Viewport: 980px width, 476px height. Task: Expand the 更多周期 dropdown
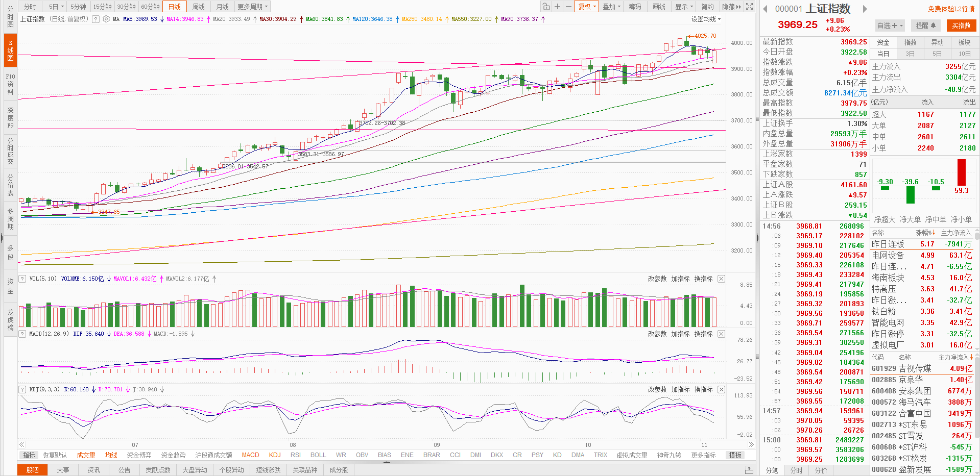pos(252,7)
